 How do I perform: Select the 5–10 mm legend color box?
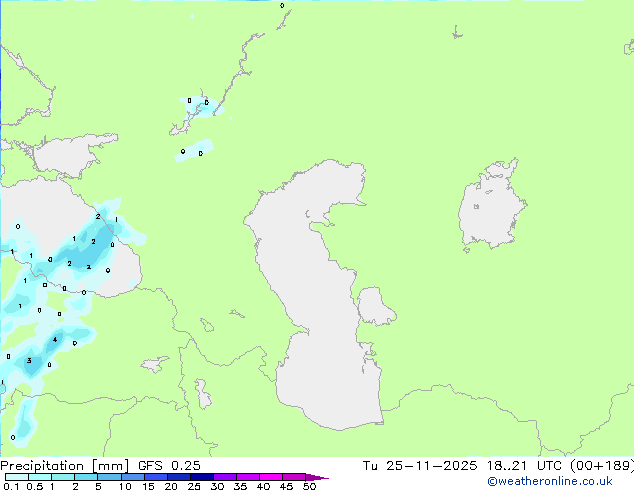point(109,477)
